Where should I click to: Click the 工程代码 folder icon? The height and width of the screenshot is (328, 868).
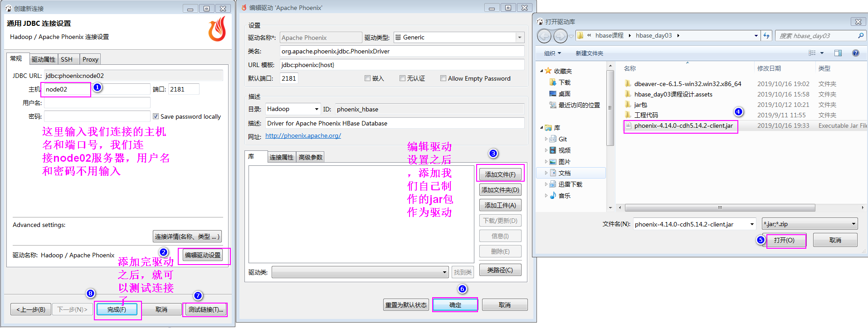[x=628, y=115]
